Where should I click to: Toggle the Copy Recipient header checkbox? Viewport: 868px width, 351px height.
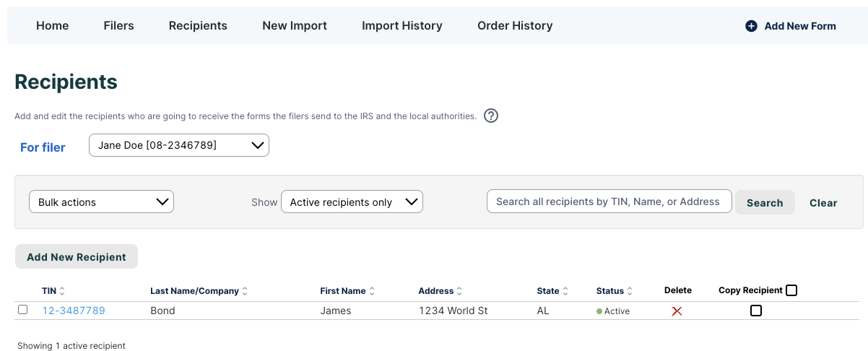[x=791, y=290]
